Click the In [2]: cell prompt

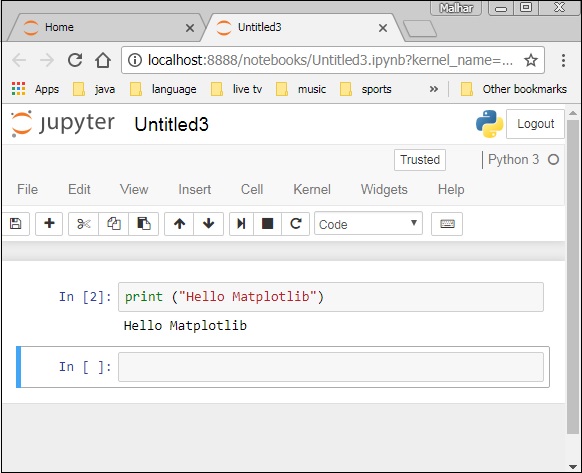[x=85, y=297]
